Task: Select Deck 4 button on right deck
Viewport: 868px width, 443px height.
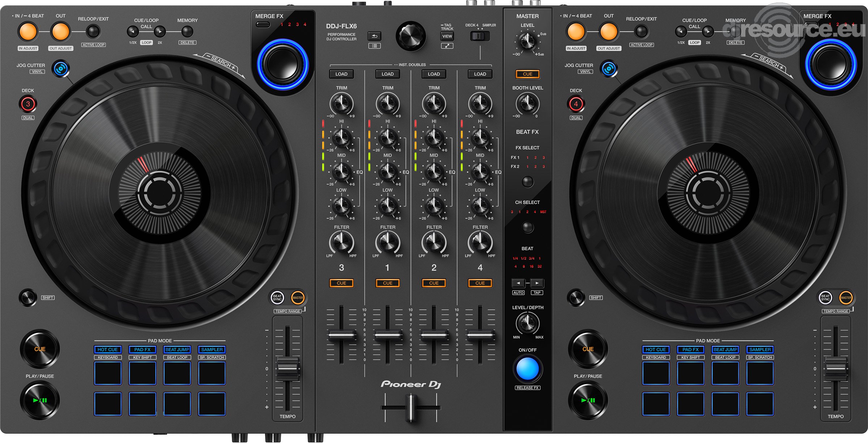Action: (576, 104)
